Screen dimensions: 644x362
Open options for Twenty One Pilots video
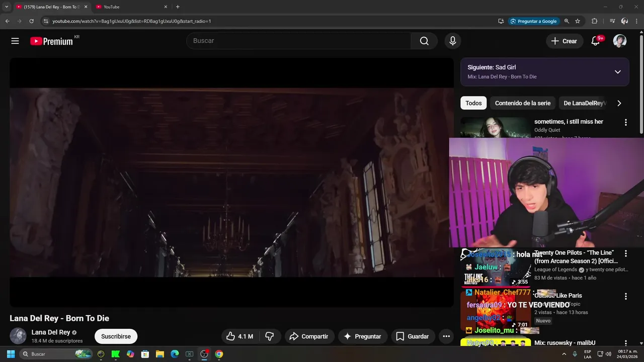[626, 253]
